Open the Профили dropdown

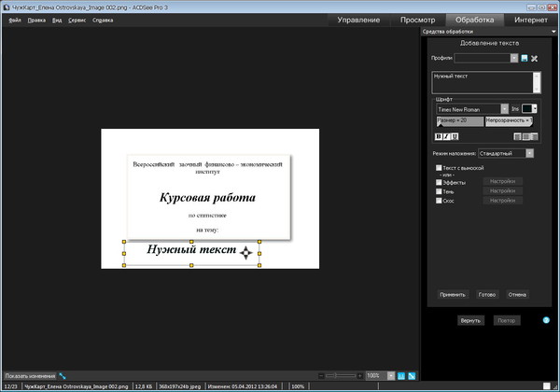click(x=514, y=58)
